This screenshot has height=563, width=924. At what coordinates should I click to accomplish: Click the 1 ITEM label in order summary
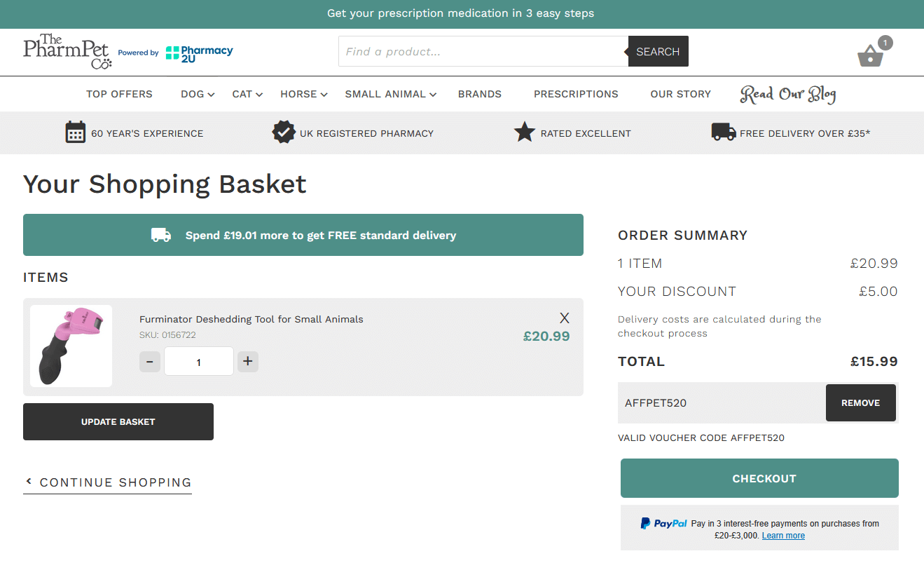640,264
